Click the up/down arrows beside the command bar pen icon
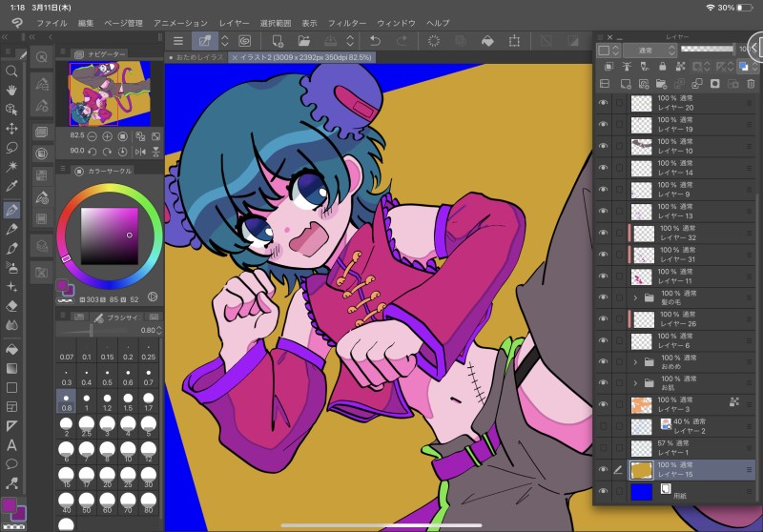The image size is (763, 532). (224, 41)
